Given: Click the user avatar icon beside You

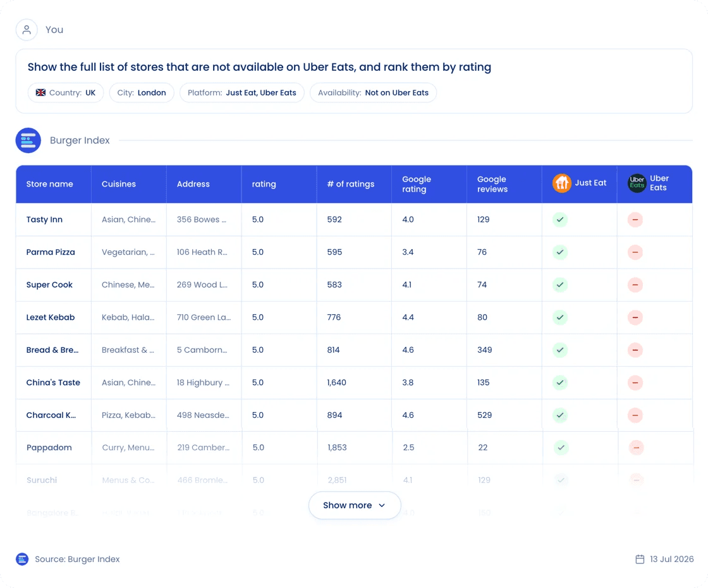Looking at the screenshot, I should (x=27, y=30).
